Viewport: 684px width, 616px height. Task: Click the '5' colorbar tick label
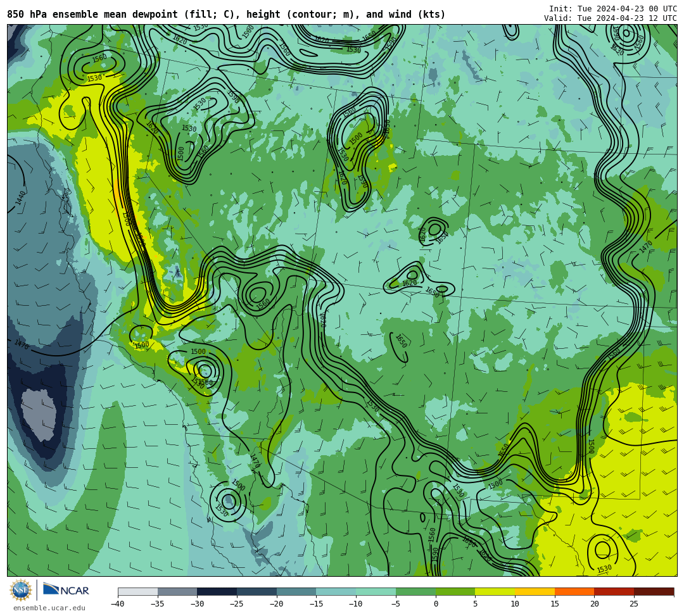coord(476,604)
